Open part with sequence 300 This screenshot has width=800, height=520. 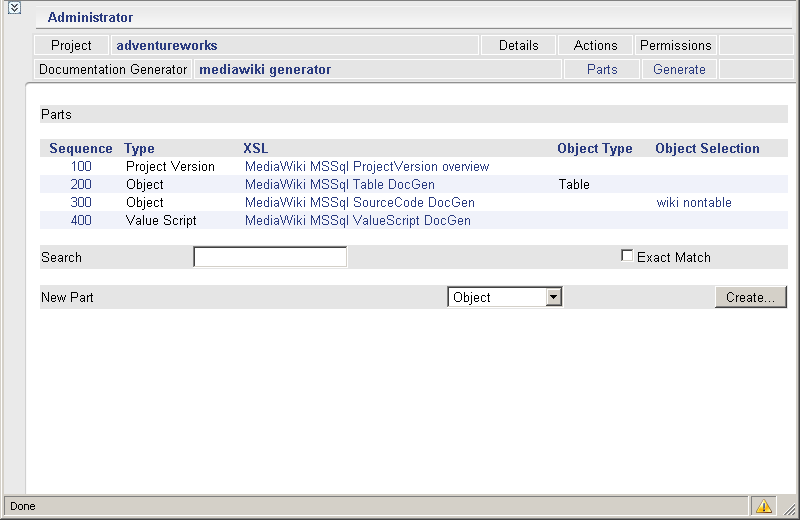point(81,202)
